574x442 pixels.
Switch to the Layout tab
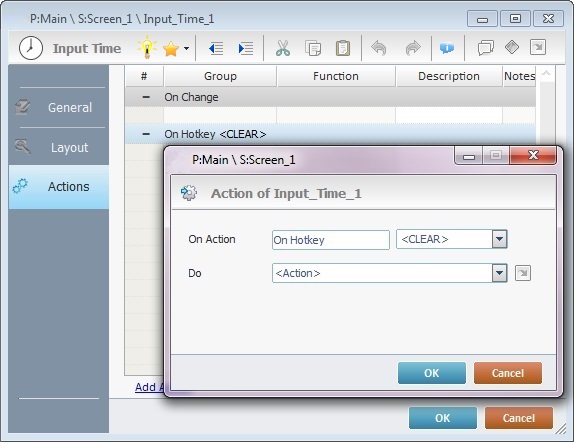(59, 147)
